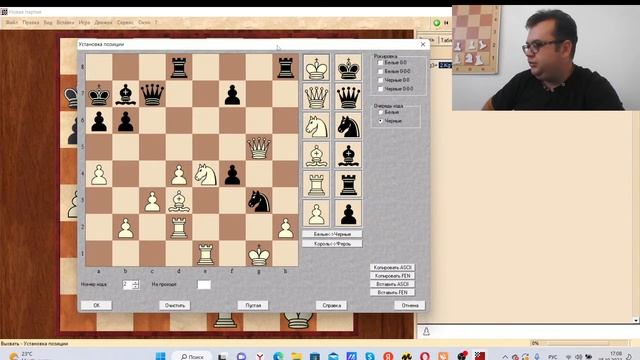
Task: Enable Черные 0-0-0 castling checkbox
Action: (x=380, y=89)
